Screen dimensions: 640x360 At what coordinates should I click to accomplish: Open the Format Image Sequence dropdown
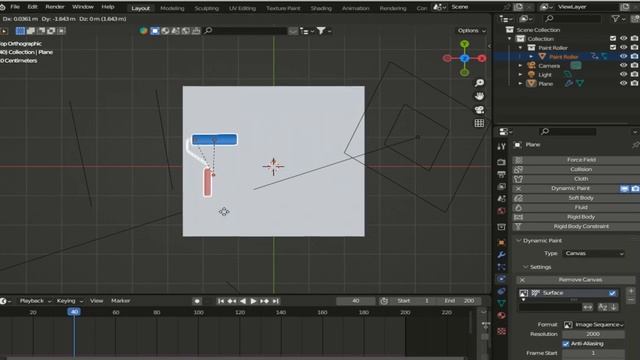pyautogui.click(x=594, y=325)
